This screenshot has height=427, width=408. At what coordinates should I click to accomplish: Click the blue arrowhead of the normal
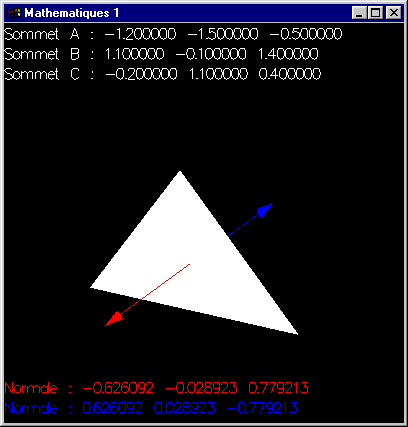click(x=266, y=210)
